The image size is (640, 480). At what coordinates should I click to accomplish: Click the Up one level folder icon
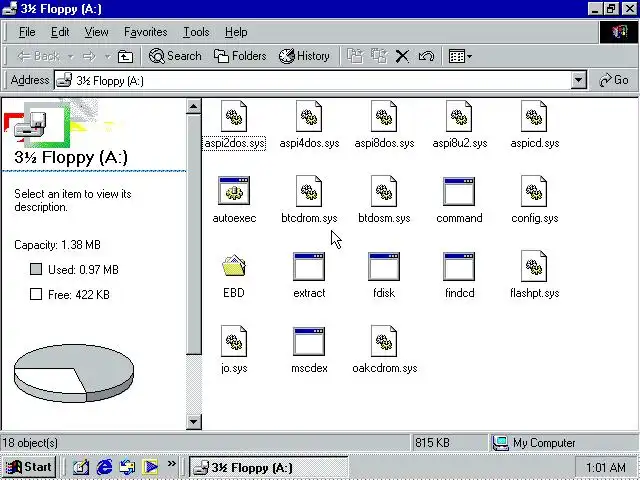(125, 56)
